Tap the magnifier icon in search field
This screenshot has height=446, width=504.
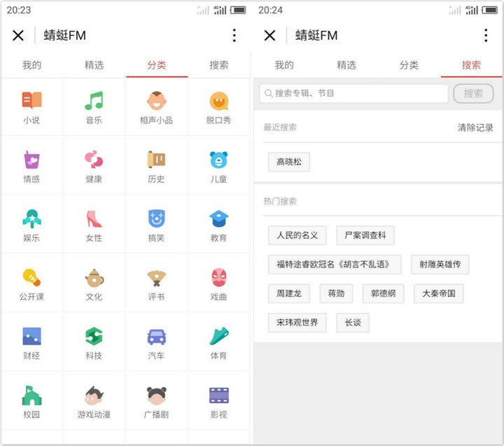click(x=268, y=94)
